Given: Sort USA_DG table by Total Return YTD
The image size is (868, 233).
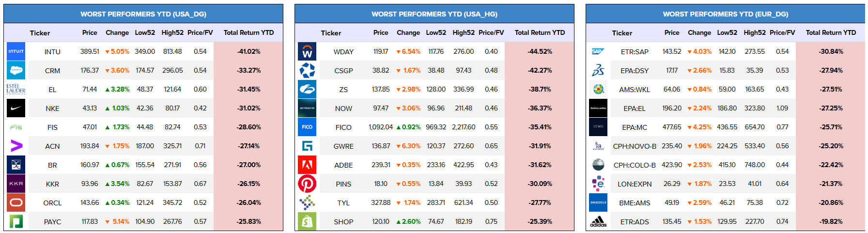Looking at the screenshot, I should pyautogui.click(x=248, y=32).
